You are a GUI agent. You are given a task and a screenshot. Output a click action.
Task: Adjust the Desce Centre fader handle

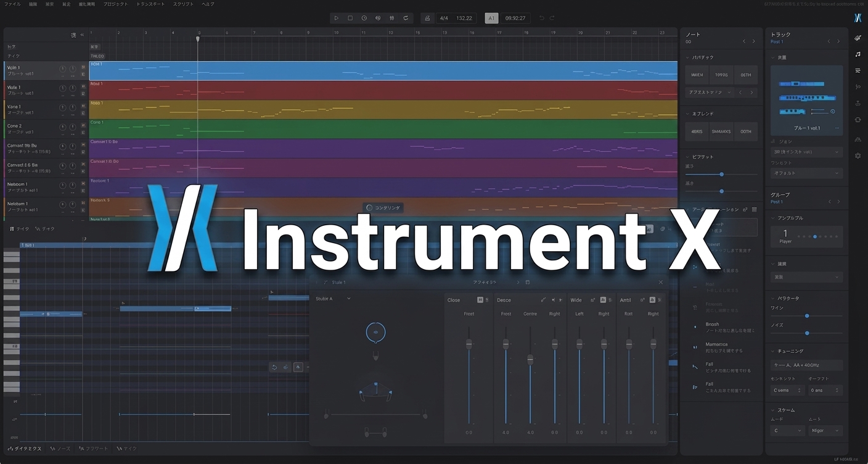click(x=530, y=359)
